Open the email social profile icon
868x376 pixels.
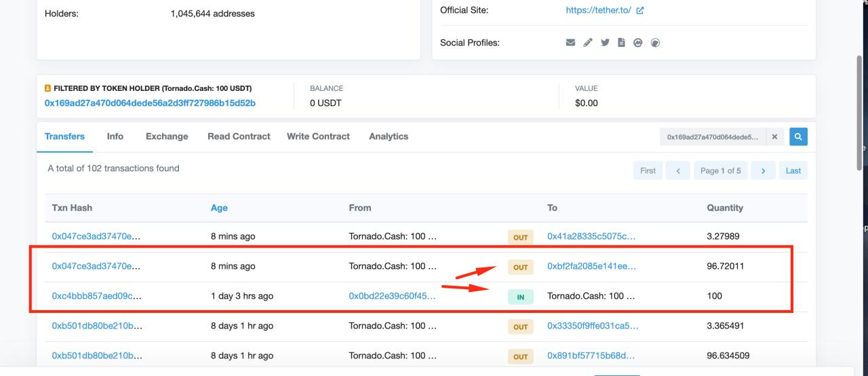570,43
